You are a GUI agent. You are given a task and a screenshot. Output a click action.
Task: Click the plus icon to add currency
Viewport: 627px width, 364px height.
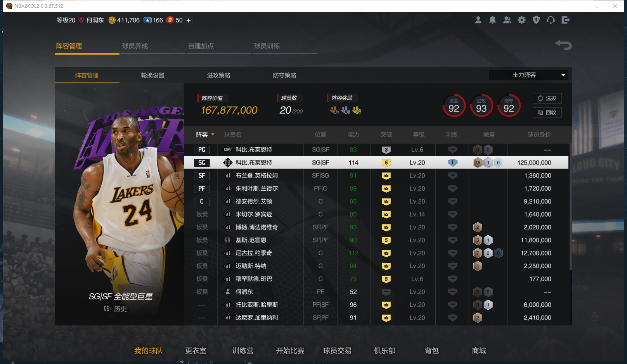[x=189, y=21]
